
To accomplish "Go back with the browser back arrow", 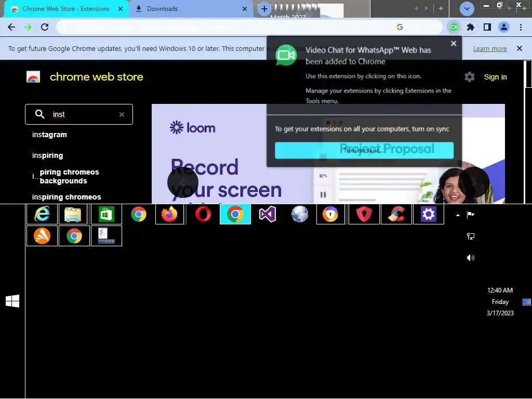I will pyautogui.click(x=11, y=27).
